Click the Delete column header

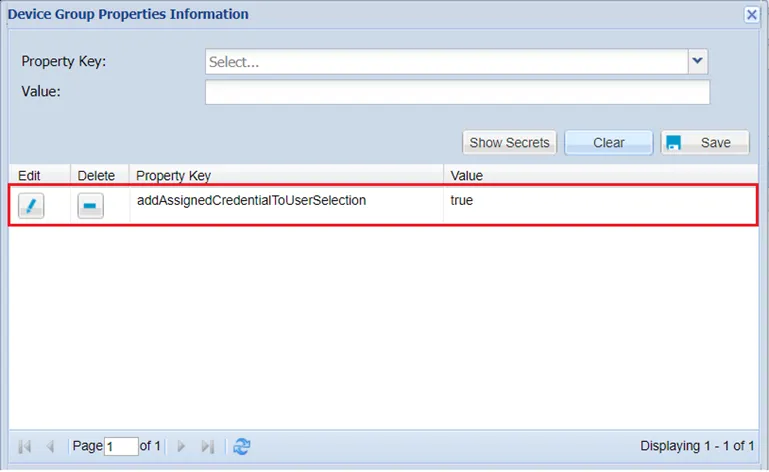coord(100,175)
